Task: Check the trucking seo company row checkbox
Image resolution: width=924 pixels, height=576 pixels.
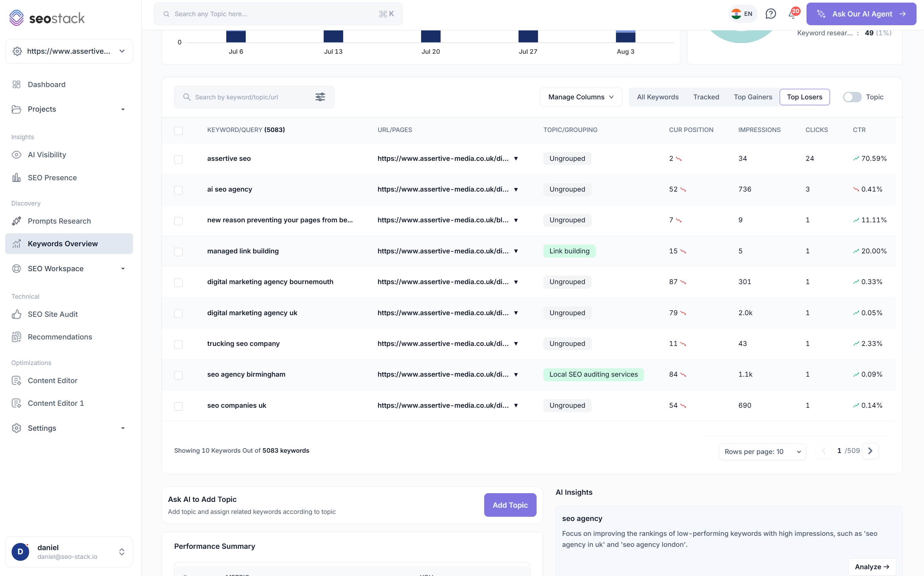Action: pos(178,344)
